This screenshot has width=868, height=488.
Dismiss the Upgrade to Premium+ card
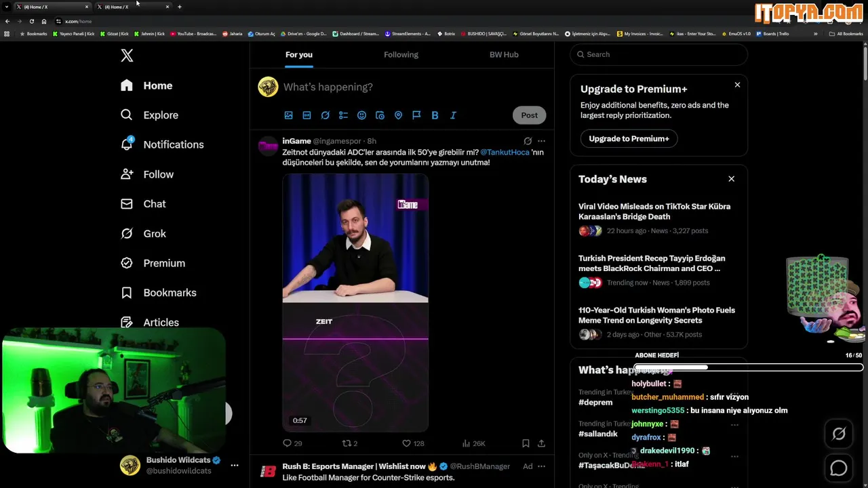pyautogui.click(x=737, y=85)
